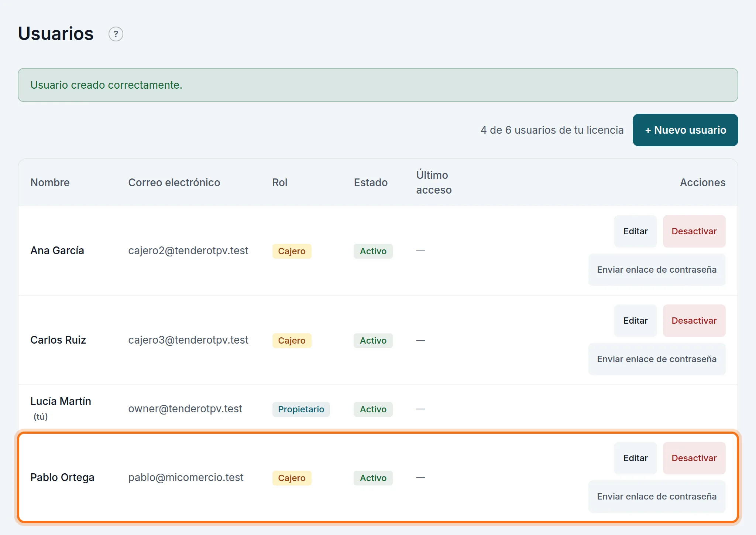This screenshot has height=535, width=756.
Task: Select the Propietario role badge of Lucía Martín
Action: coord(301,409)
